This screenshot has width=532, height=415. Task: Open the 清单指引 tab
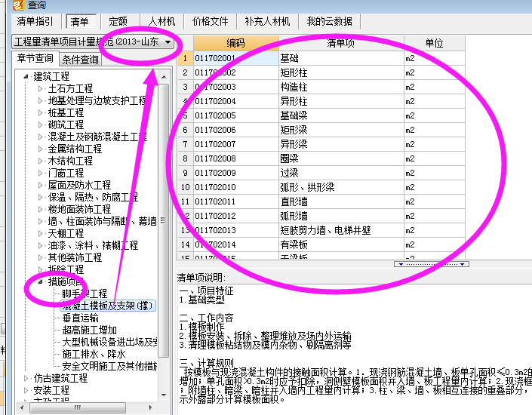click(35, 21)
